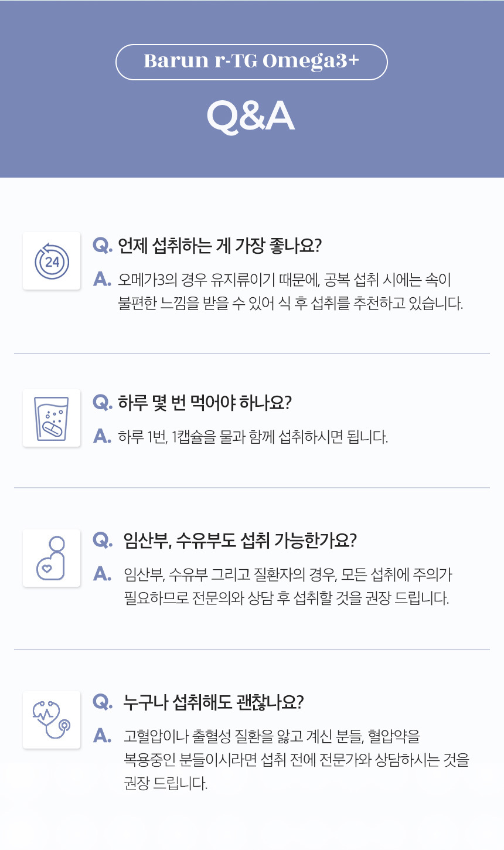Select the question '임산부, 수유부도 섭취 가능한가요?'

pyautogui.click(x=240, y=540)
